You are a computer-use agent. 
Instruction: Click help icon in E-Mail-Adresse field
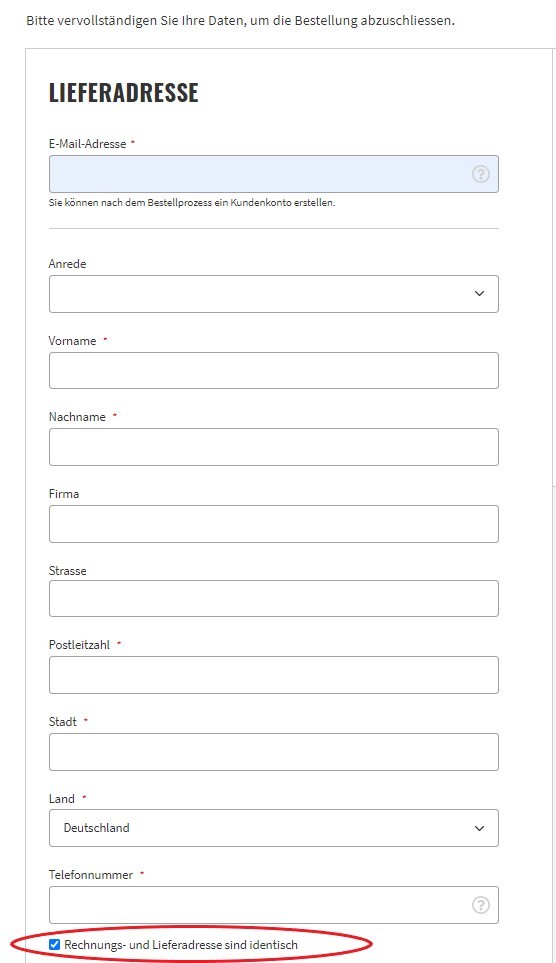coord(480,174)
